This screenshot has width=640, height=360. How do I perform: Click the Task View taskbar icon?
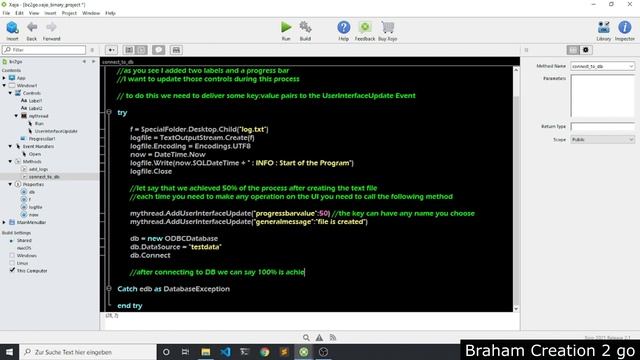[x=185, y=352]
